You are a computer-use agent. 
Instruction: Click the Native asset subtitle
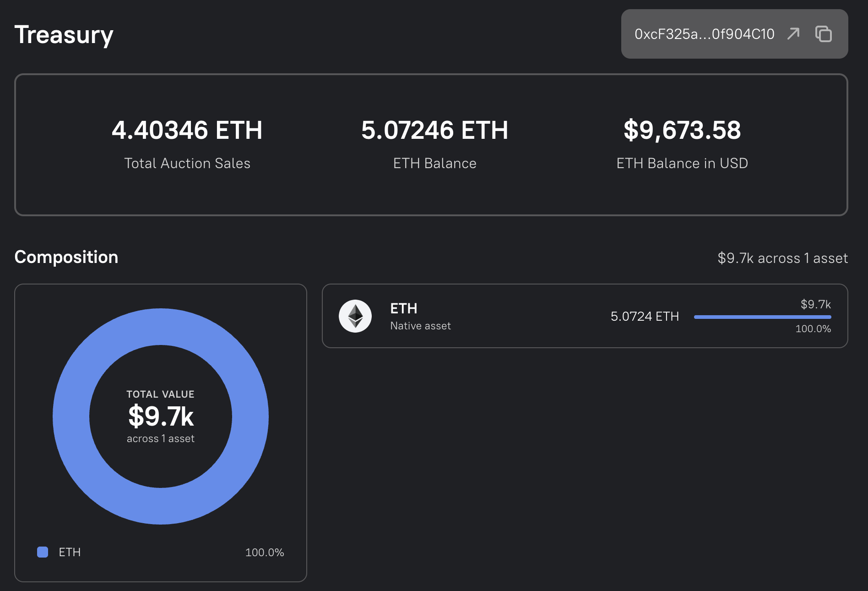421,326
